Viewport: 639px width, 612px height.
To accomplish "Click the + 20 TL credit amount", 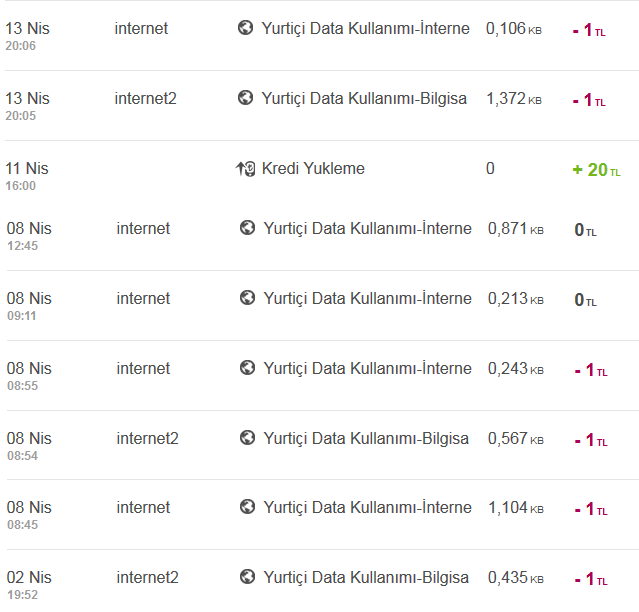I will click(x=597, y=170).
